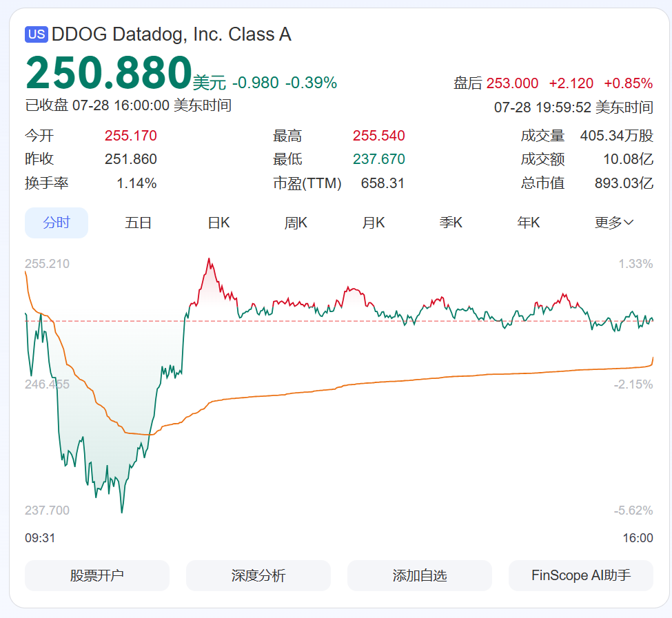Select the 分时 intraday tab
The height and width of the screenshot is (618, 672).
click(57, 223)
